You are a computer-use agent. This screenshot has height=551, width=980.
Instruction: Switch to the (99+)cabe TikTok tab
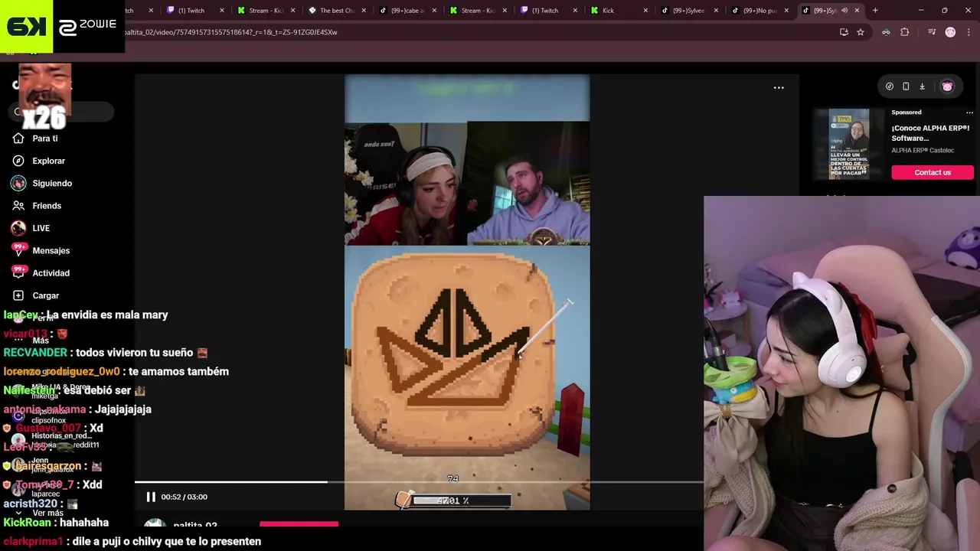[407, 11]
